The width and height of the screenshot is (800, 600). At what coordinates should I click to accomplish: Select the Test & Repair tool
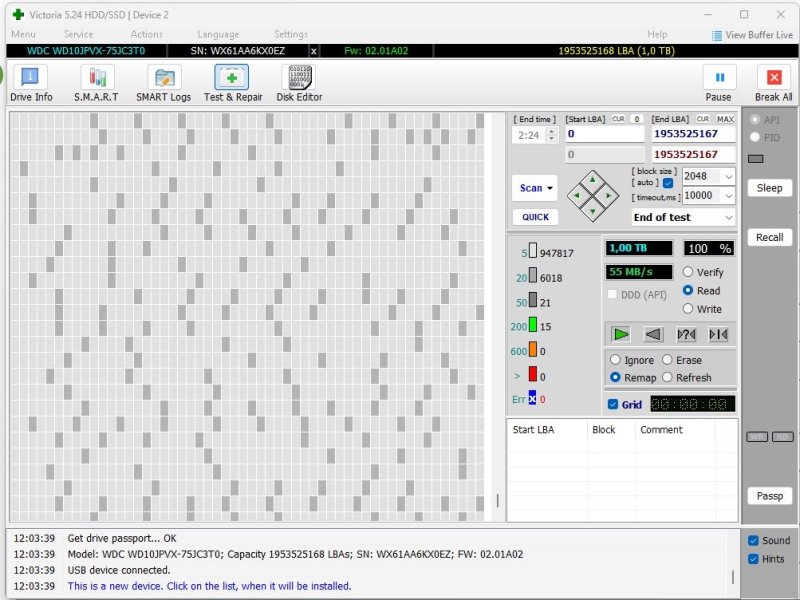pyautogui.click(x=232, y=81)
